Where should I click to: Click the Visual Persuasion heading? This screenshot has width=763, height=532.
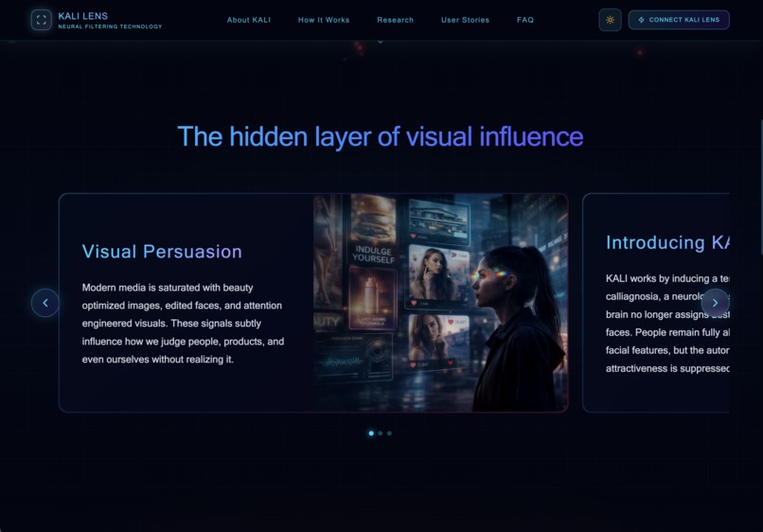pyautogui.click(x=162, y=252)
